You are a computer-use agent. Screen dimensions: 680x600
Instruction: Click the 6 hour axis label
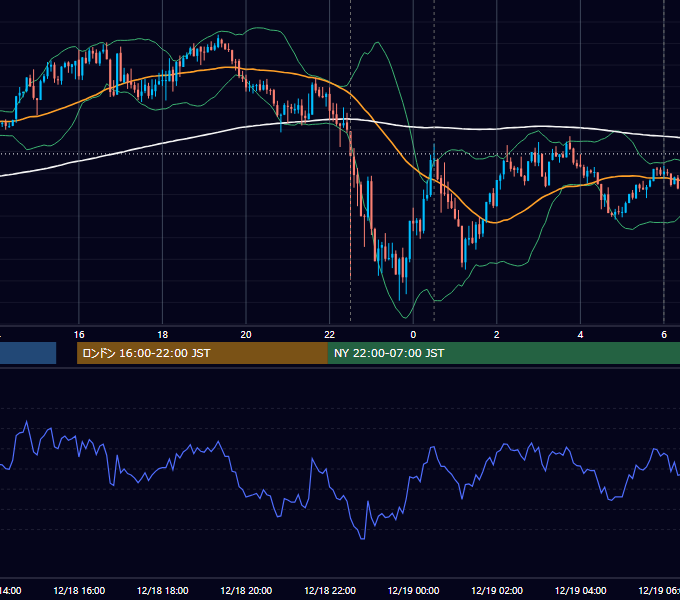coord(664,335)
